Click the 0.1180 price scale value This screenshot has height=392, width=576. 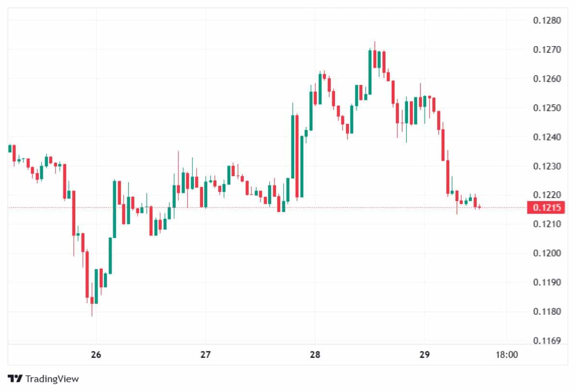(547, 312)
